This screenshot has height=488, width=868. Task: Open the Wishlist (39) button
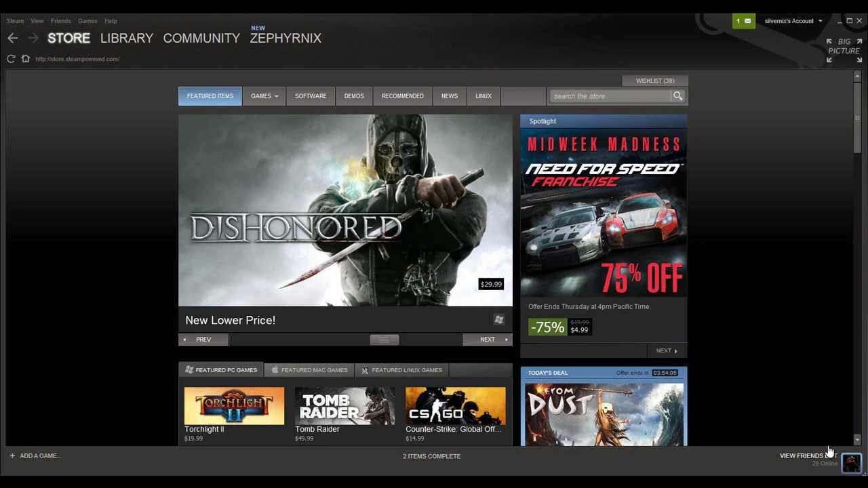655,81
